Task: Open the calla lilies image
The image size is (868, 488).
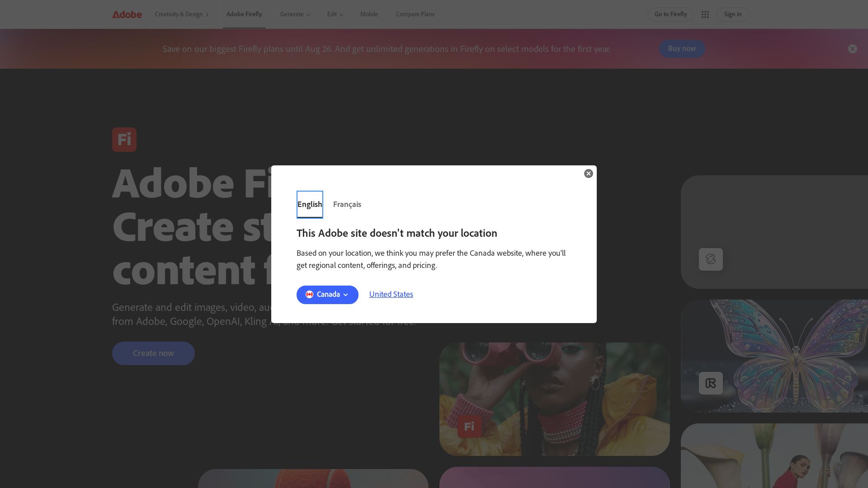Action: tap(774, 455)
